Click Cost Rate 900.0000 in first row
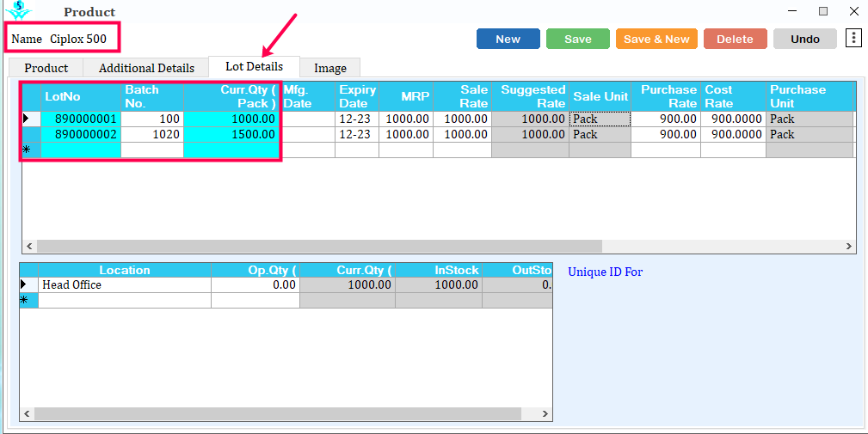Screen dimensions: 868x434 point(734,119)
